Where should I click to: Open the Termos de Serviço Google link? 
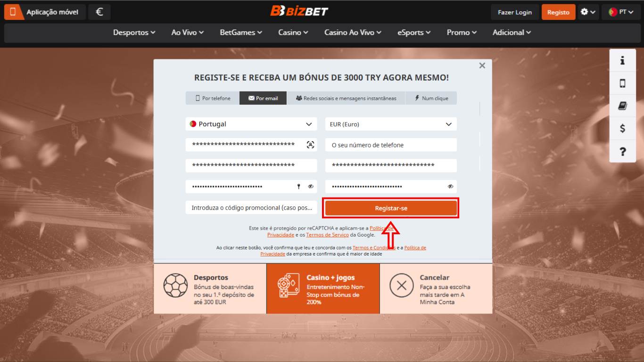click(328, 235)
